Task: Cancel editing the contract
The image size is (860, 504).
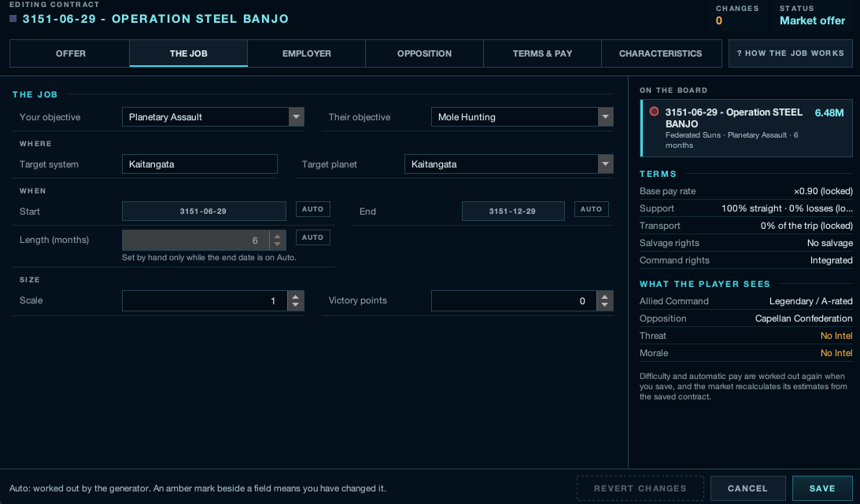Action: click(x=747, y=488)
